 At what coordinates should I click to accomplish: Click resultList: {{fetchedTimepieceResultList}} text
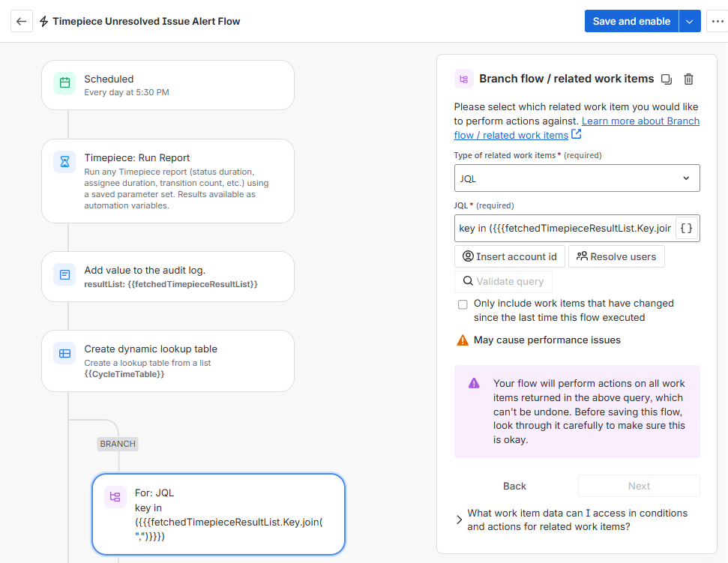[171, 284]
